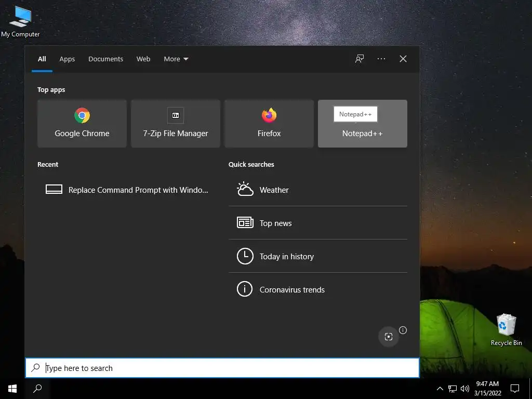Show hidden system tray icons

point(440,389)
